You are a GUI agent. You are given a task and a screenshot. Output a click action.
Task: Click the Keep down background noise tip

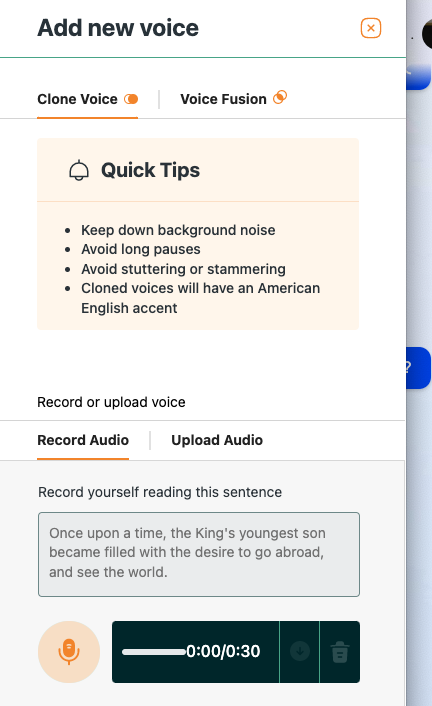[178, 230]
